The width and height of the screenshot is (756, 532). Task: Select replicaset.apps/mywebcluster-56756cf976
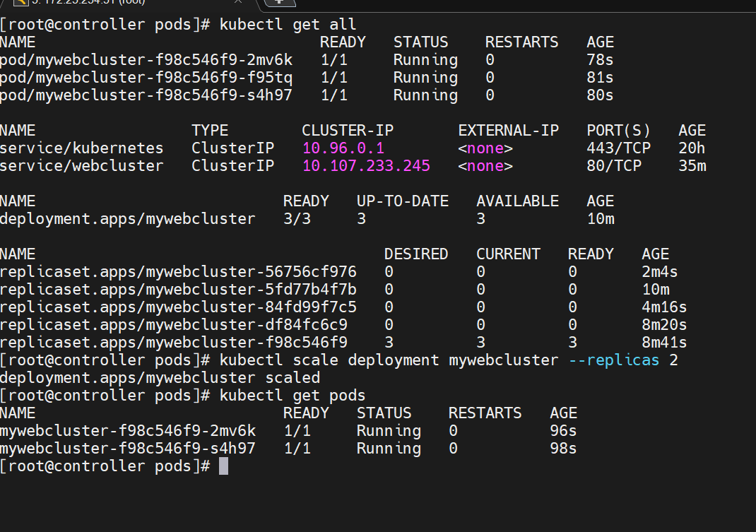[178, 272]
